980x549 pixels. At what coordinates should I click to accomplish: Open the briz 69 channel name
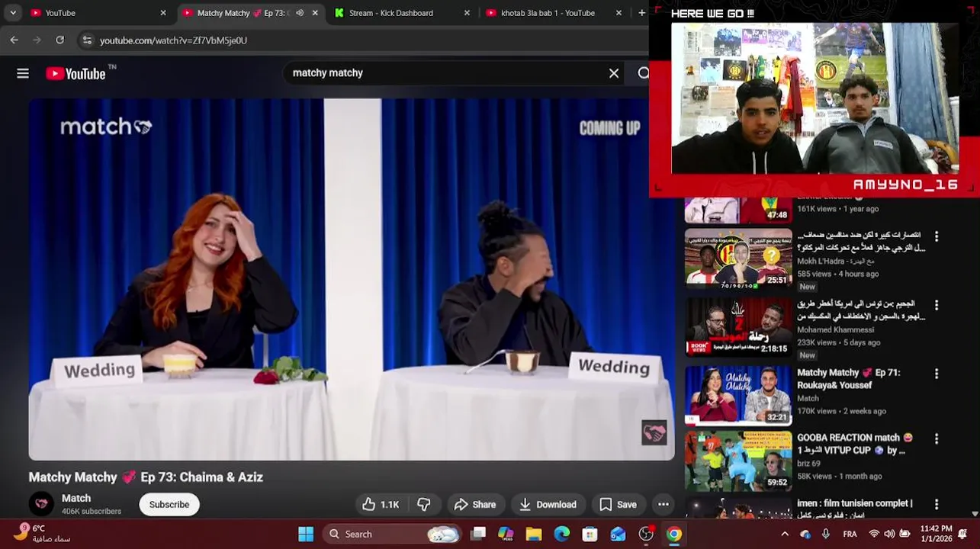[x=808, y=464]
